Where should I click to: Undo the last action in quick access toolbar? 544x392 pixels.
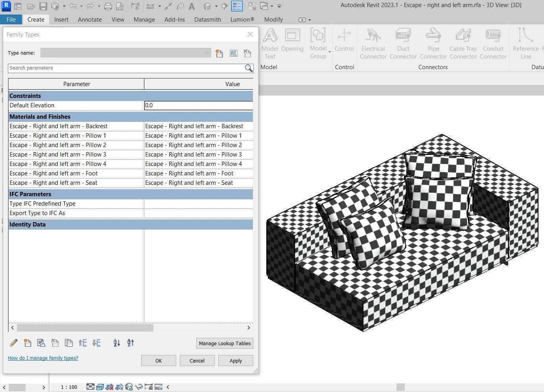tap(72, 6)
